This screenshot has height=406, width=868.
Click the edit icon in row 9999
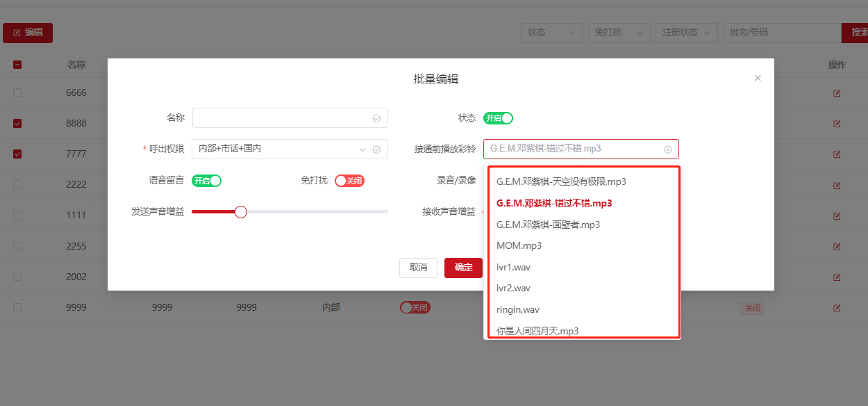point(837,308)
